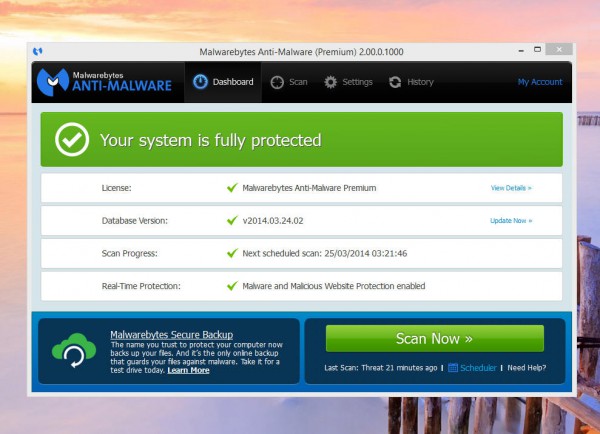600x434 pixels.
Task: Click the white checkmark circle in green banner
Action: (x=72, y=139)
